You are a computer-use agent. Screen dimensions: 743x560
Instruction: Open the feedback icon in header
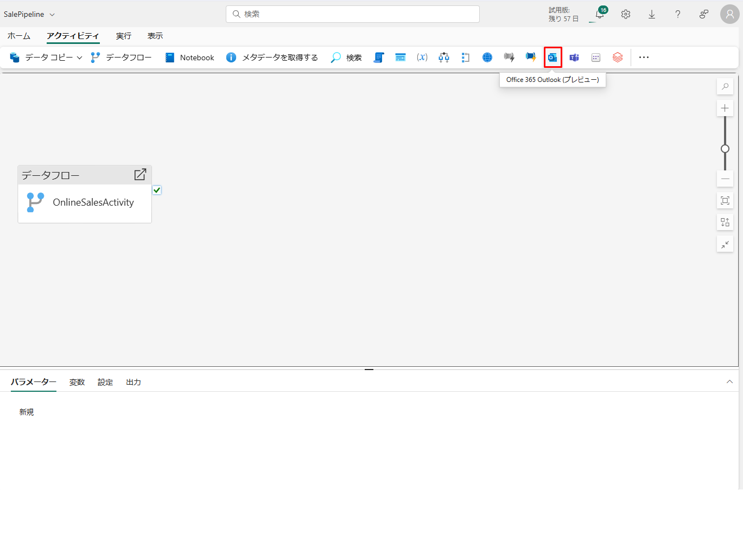[x=704, y=15]
